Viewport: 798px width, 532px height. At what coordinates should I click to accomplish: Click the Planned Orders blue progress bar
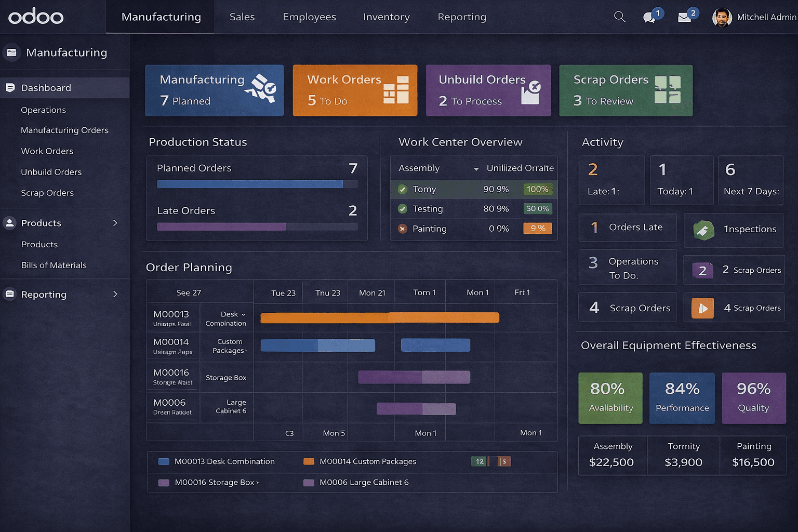pyautogui.click(x=250, y=184)
